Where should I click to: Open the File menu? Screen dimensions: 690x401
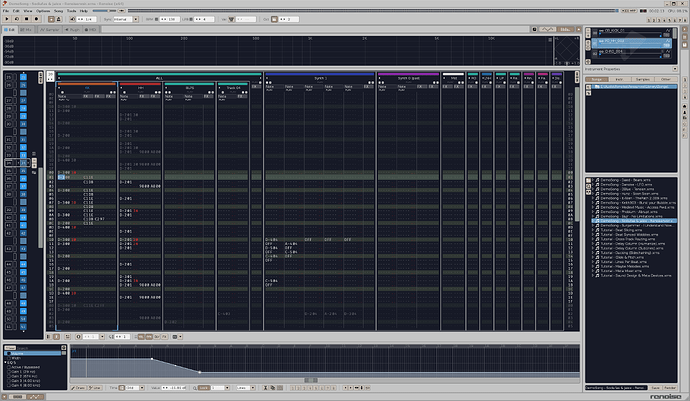pyautogui.click(x=6, y=11)
